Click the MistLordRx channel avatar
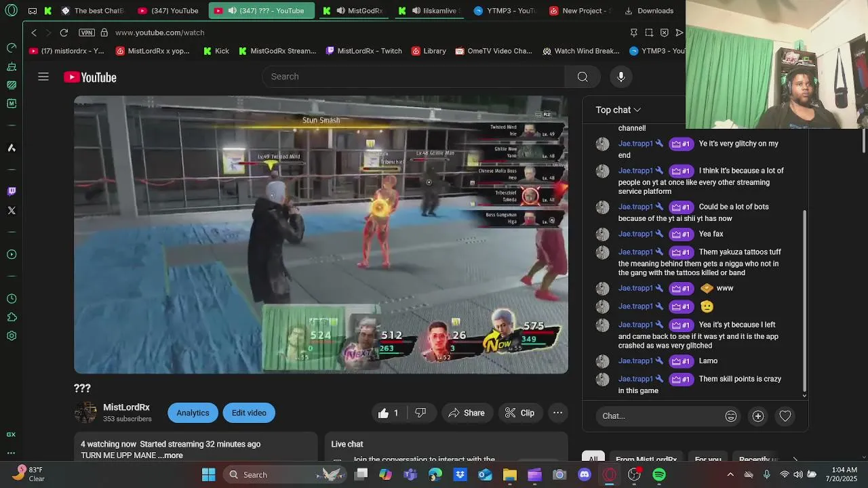 [85, 413]
